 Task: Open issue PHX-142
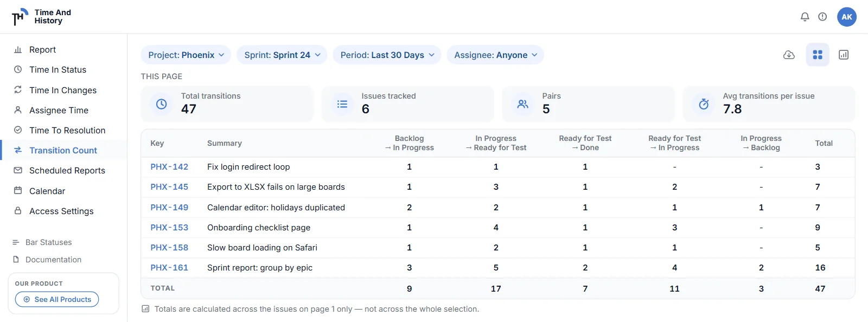click(169, 167)
